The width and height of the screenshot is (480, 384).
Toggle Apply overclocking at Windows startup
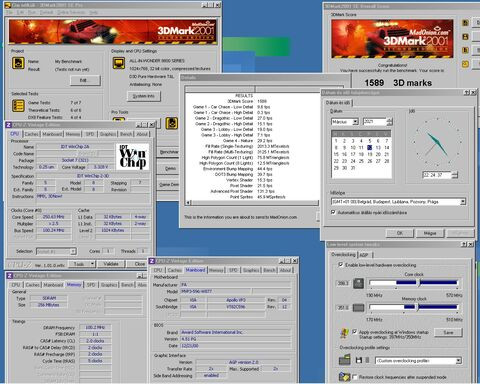(x=354, y=332)
